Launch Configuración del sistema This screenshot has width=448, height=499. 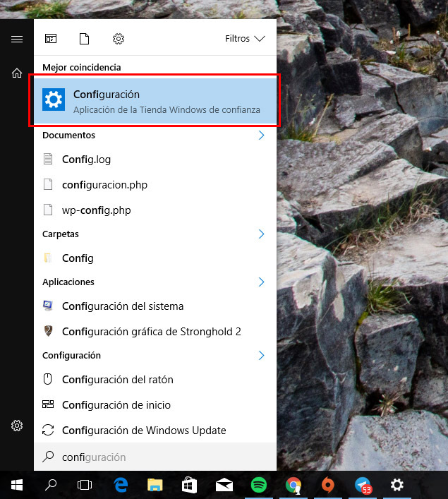155,306
